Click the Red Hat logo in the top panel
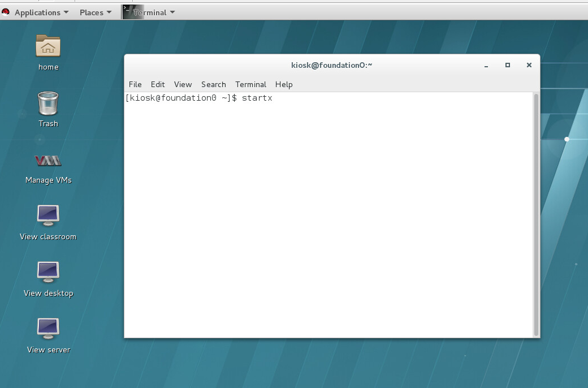 click(6, 12)
